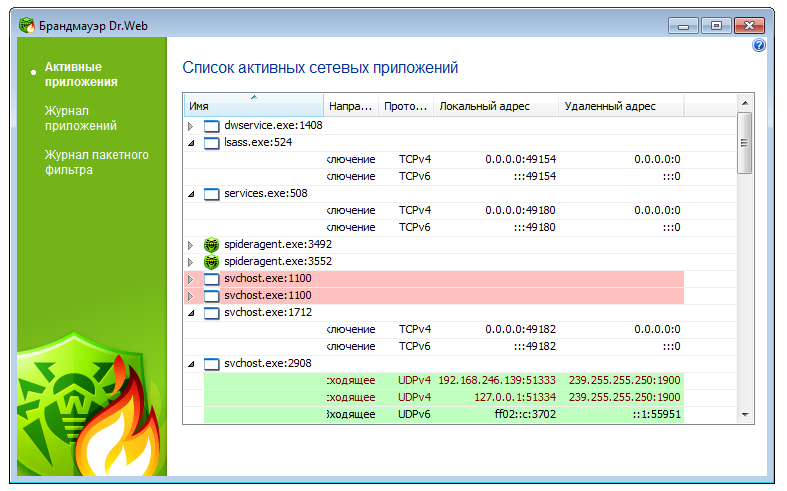Maximize the Брандмауэр Dr.Web window
Screen dimensions: 787x491
tap(716, 26)
